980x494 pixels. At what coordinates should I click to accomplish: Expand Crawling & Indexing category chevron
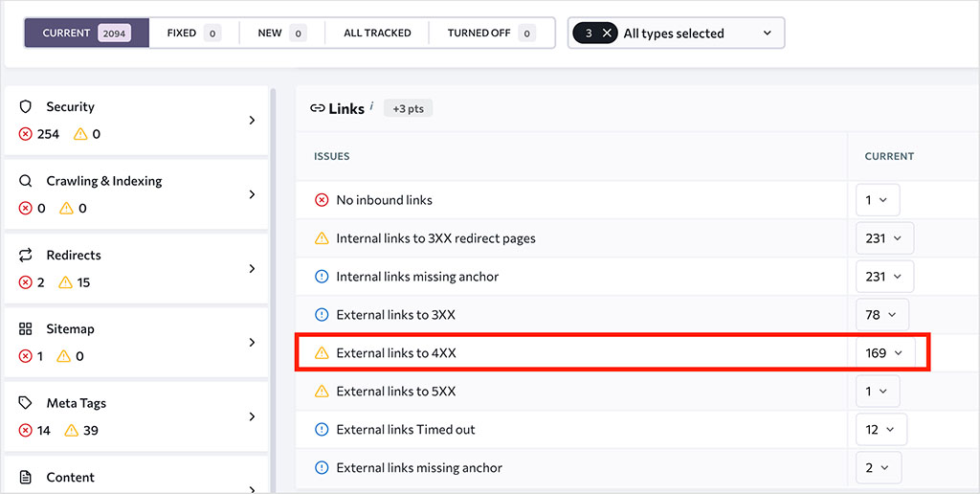pyautogui.click(x=252, y=194)
